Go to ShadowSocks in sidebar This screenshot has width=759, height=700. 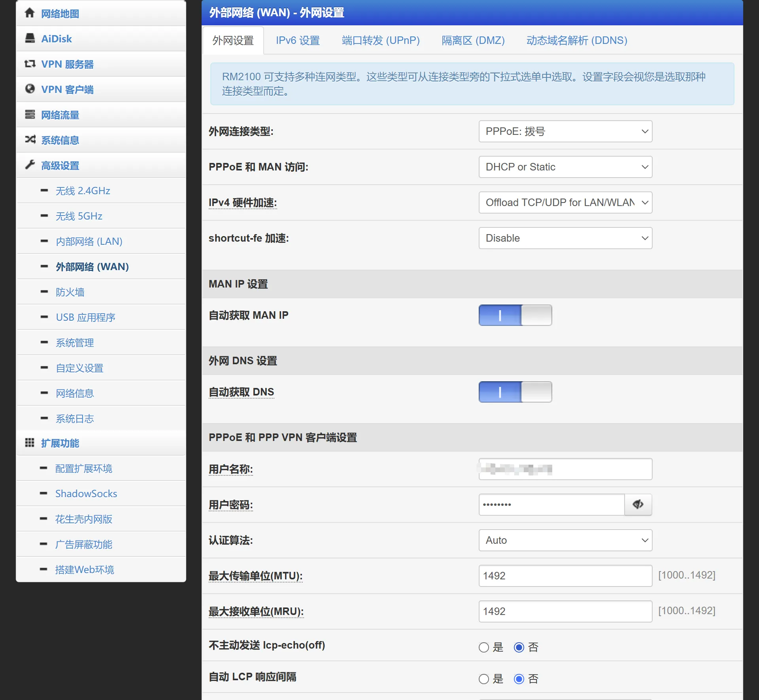[86, 494]
